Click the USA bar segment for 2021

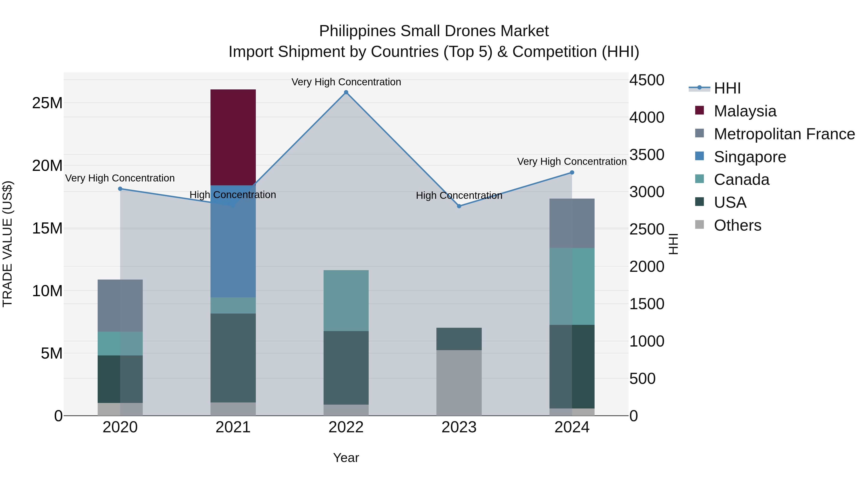click(x=233, y=358)
